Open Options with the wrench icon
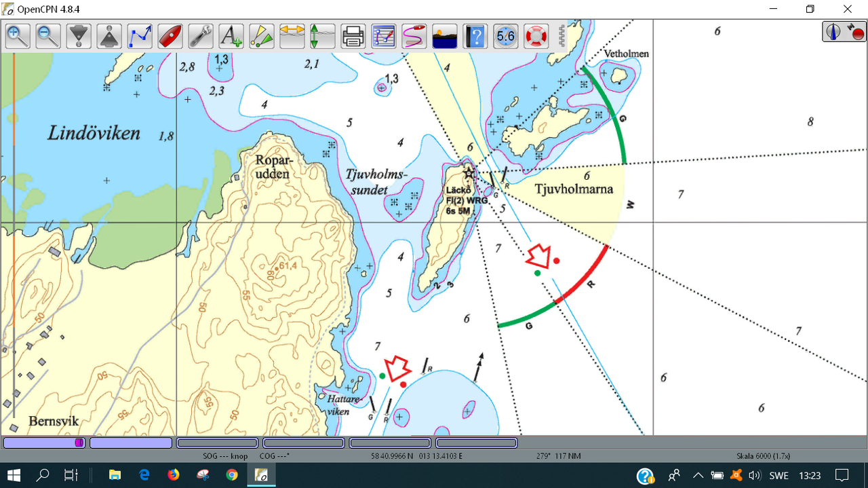The height and width of the screenshot is (488, 868). [x=201, y=35]
